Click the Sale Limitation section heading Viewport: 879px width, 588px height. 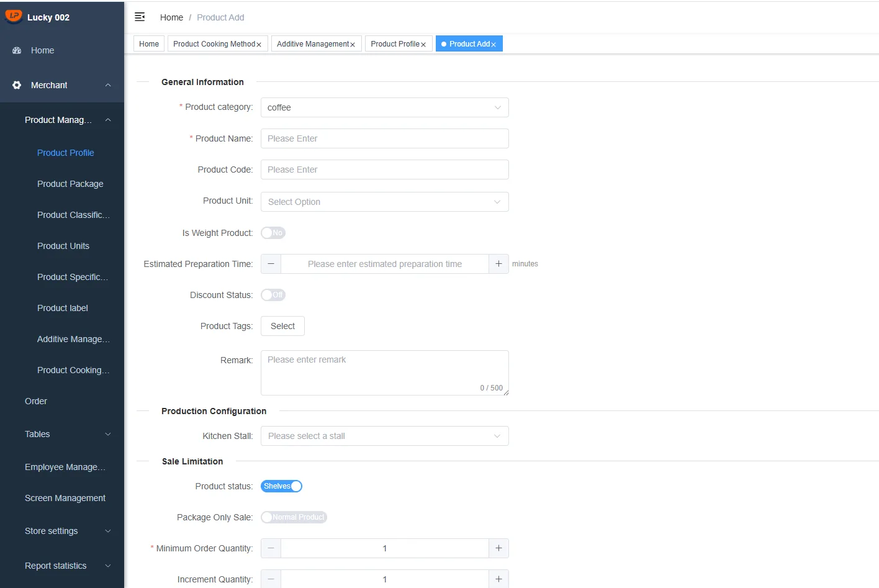[x=192, y=461]
